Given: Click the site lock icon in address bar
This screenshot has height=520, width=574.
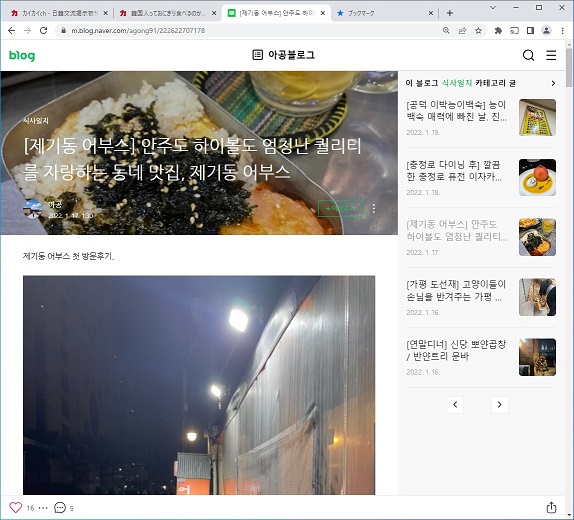Looking at the screenshot, I should 63,31.
